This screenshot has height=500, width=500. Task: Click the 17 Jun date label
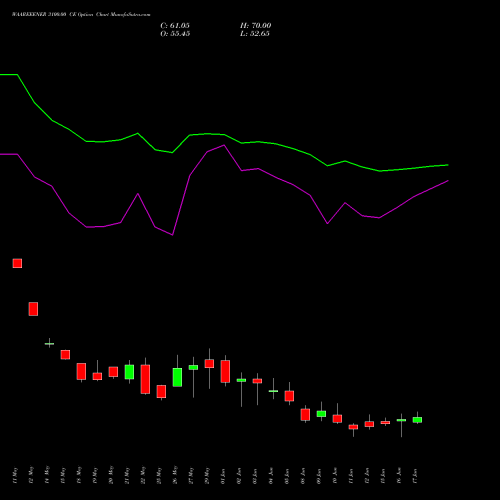pyautogui.click(x=415, y=476)
